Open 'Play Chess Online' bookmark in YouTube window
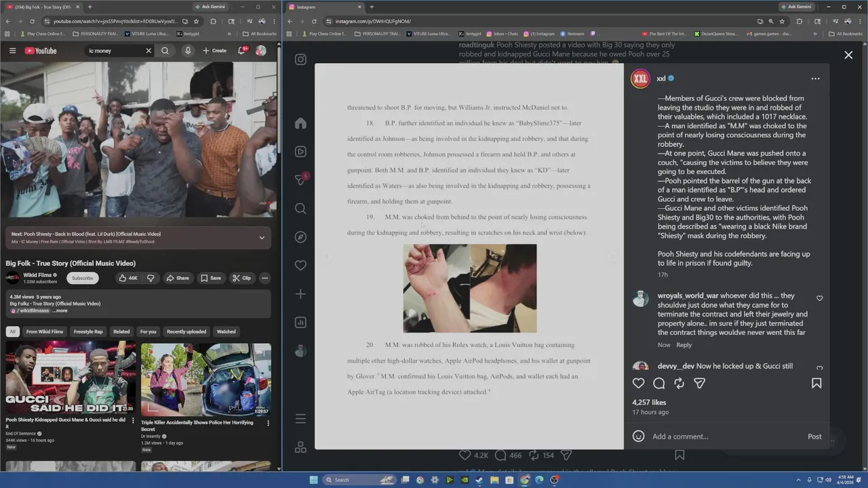Screen dimensions: 868x488 coord(42,33)
